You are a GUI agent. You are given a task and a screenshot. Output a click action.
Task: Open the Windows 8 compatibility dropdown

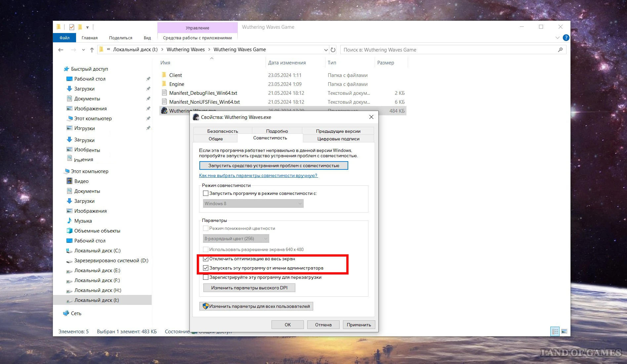coord(253,203)
